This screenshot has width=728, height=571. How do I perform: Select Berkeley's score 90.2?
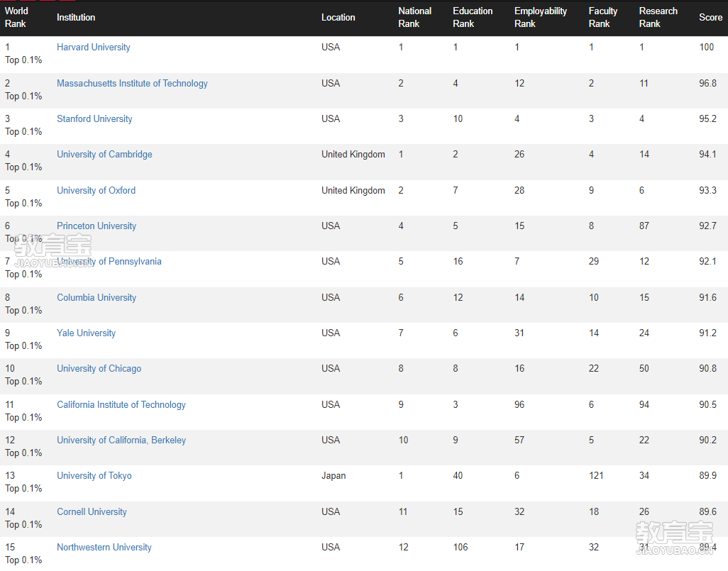click(x=707, y=440)
